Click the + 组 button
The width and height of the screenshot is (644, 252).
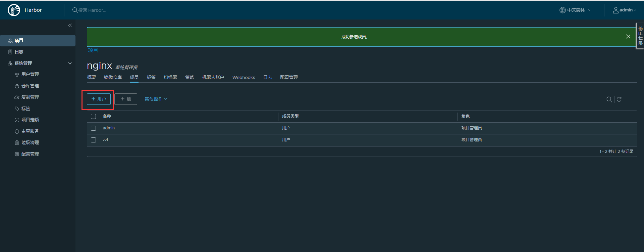click(126, 99)
